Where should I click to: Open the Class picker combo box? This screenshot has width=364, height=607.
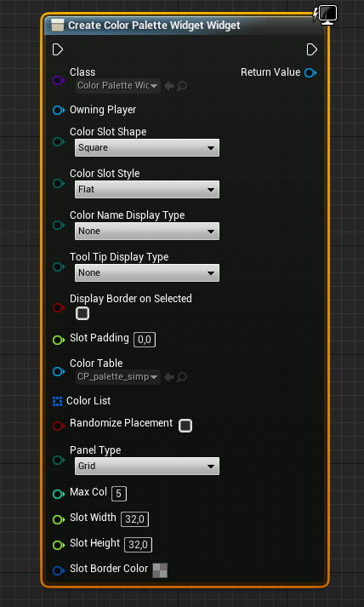118,86
